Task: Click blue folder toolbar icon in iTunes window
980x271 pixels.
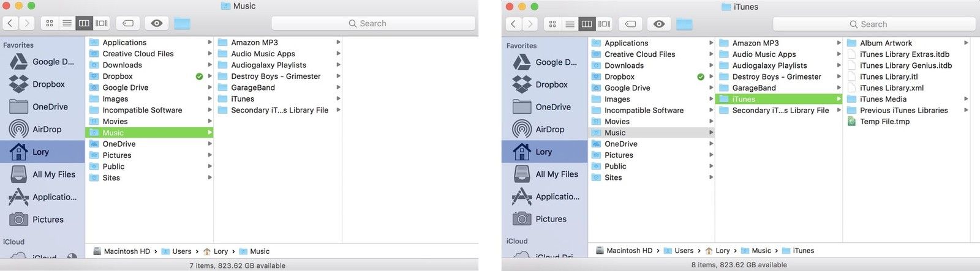Action: 684,24
